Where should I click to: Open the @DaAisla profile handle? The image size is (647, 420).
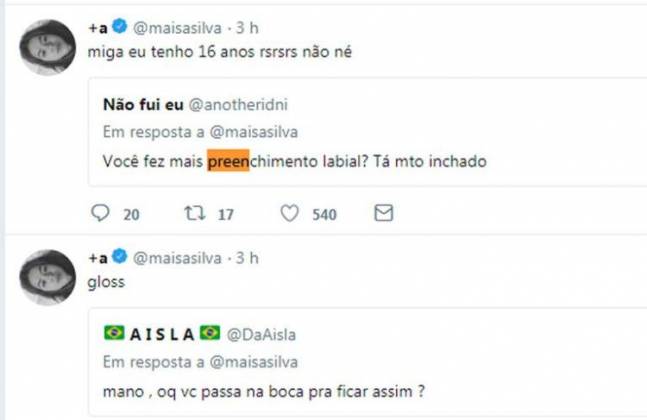tap(262, 332)
